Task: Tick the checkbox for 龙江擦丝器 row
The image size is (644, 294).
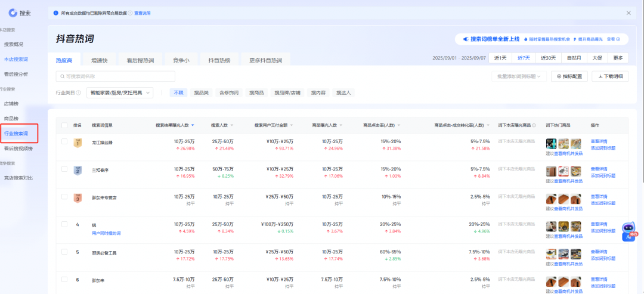Action: click(64, 141)
